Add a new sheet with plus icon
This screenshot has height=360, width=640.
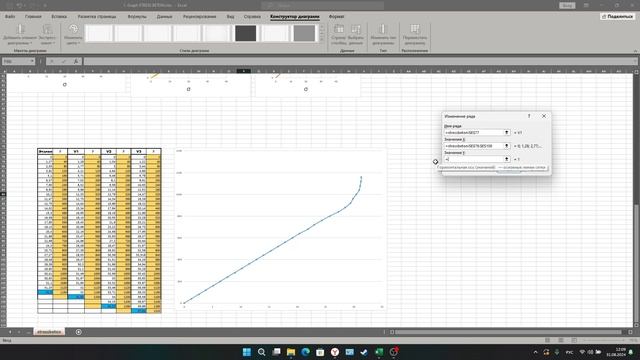[x=78, y=332]
